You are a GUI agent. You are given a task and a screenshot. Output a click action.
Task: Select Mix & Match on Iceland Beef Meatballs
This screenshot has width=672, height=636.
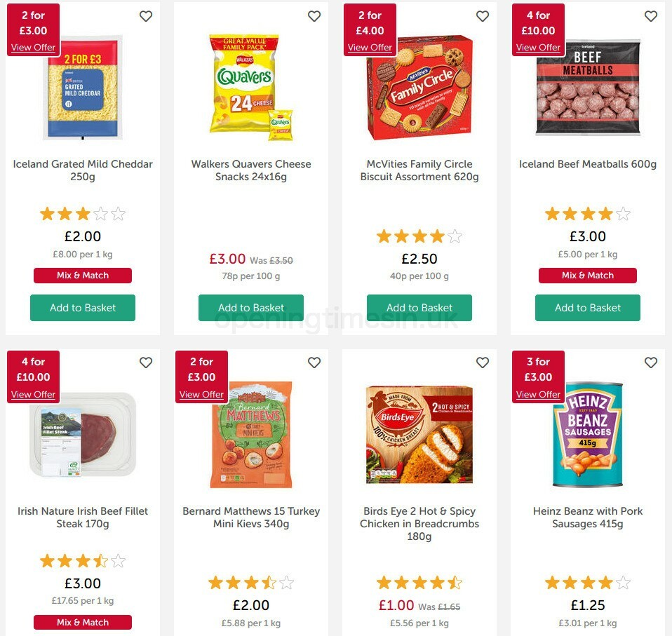pyautogui.click(x=587, y=275)
